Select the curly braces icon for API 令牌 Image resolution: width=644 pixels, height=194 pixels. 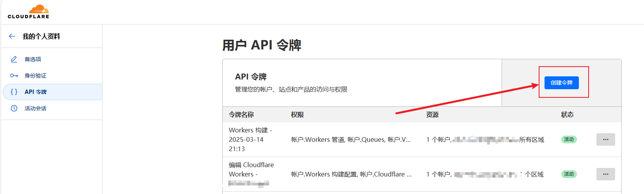[14, 92]
